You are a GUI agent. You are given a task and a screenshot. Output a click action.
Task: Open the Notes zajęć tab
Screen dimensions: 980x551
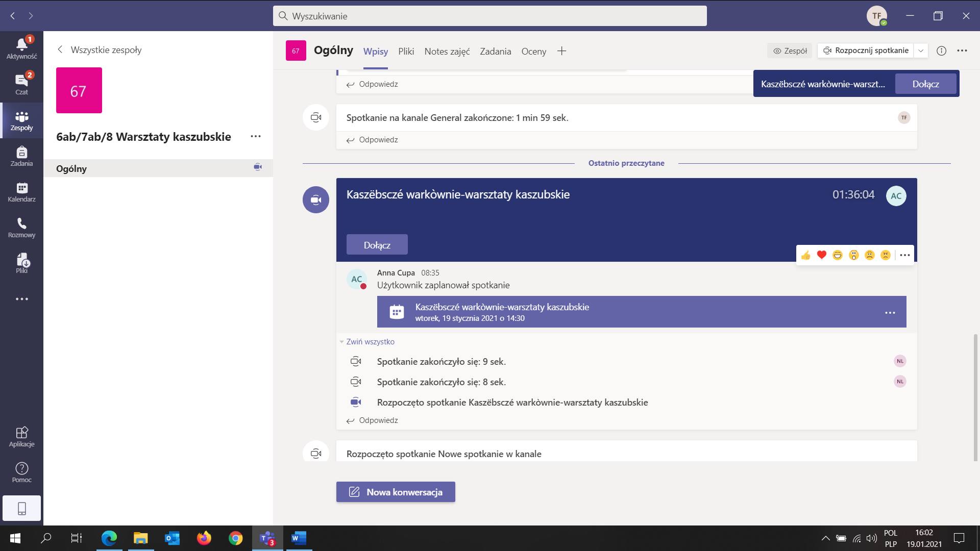tap(447, 51)
